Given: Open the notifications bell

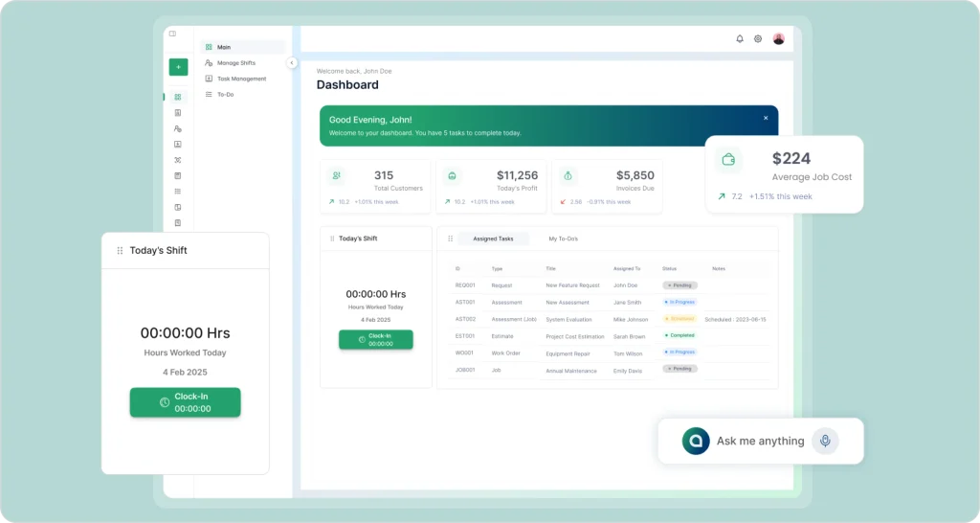Looking at the screenshot, I should [740, 38].
